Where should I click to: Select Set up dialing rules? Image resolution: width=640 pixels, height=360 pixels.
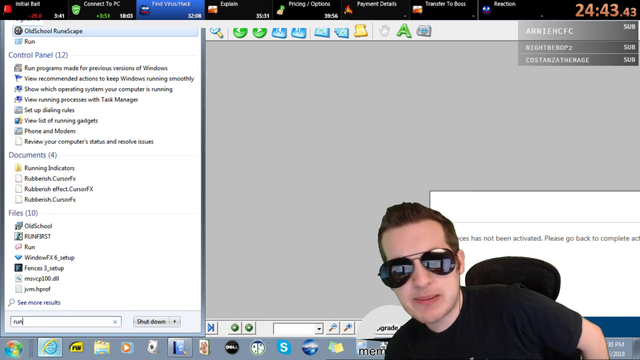point(49,110)
